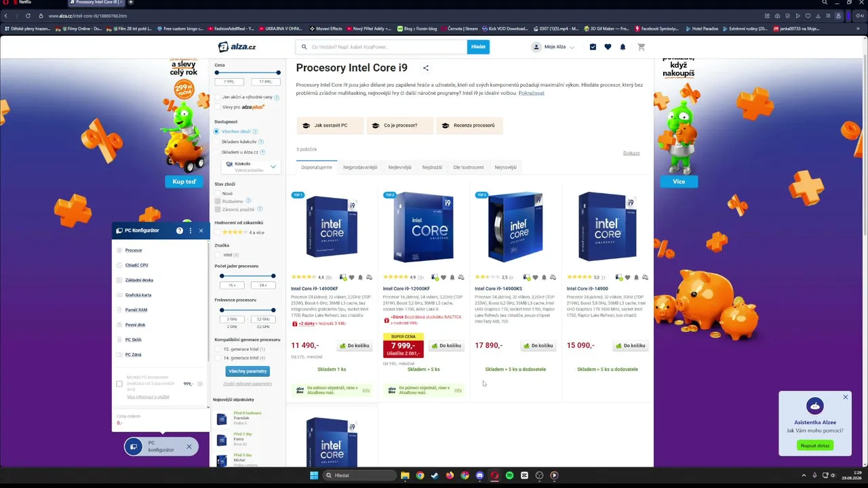Click the 'Hledat' search button

[478, 47]
